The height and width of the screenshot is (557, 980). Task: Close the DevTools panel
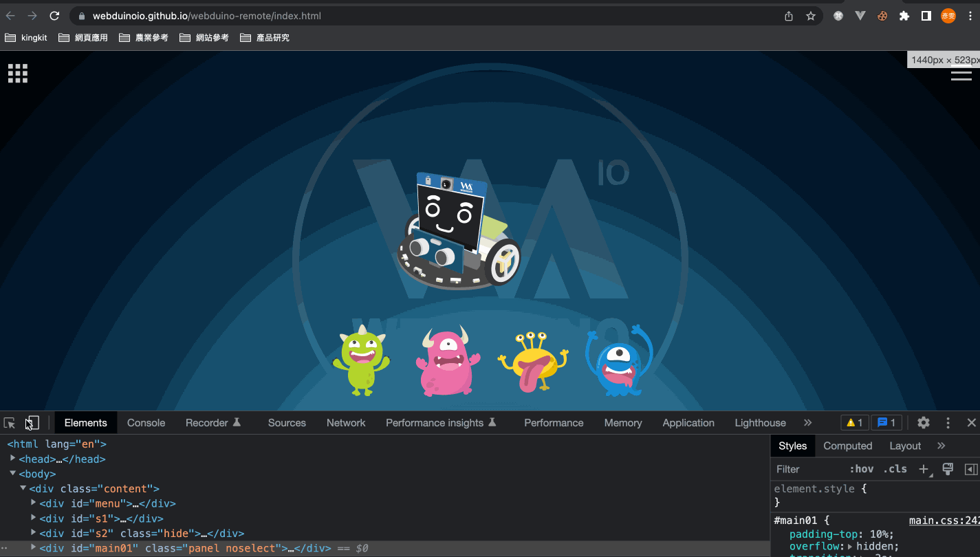tap(972, 423)
